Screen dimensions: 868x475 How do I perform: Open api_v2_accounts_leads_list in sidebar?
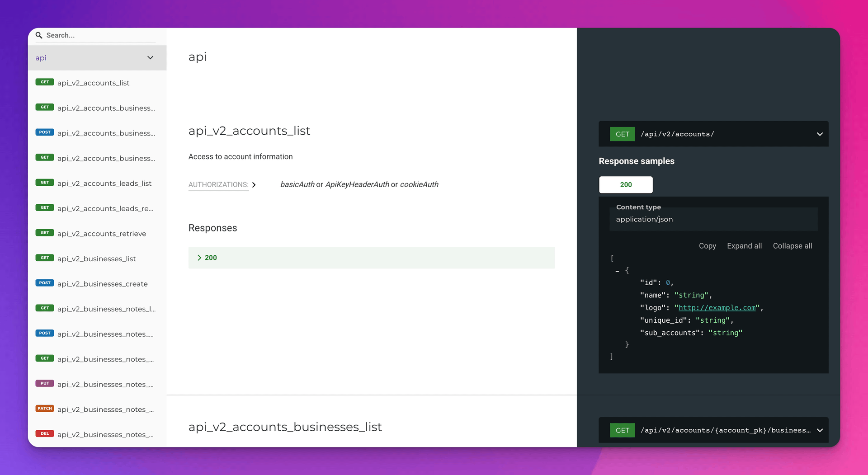pos(104,183)
